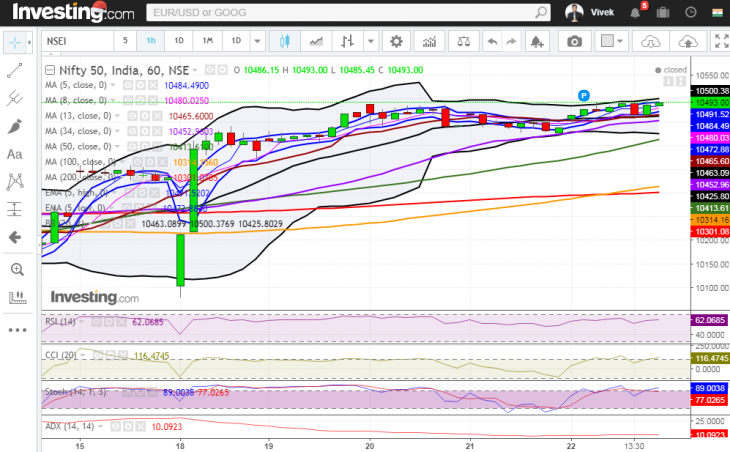Open RSI (14) format settings

click(x=109, y=322)
